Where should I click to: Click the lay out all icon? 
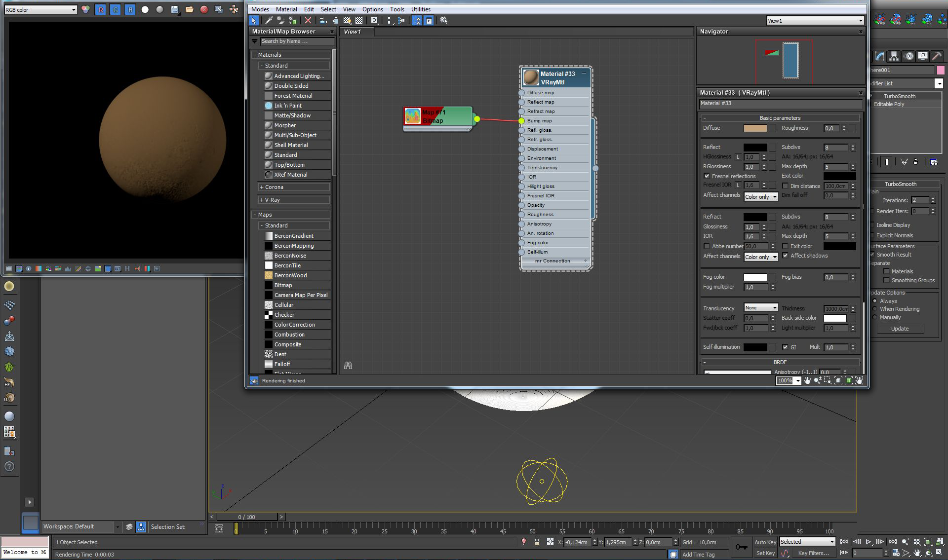coord(390,20)
